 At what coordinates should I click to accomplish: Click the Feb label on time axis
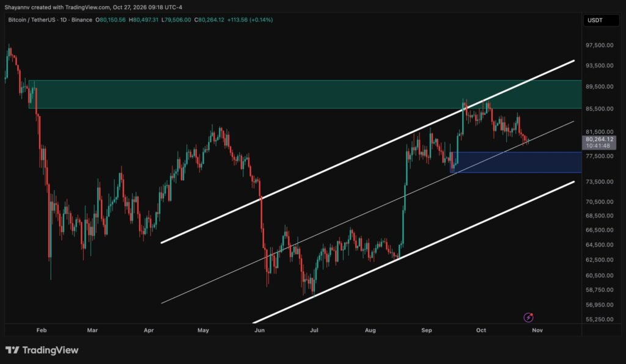click(42, 330)
